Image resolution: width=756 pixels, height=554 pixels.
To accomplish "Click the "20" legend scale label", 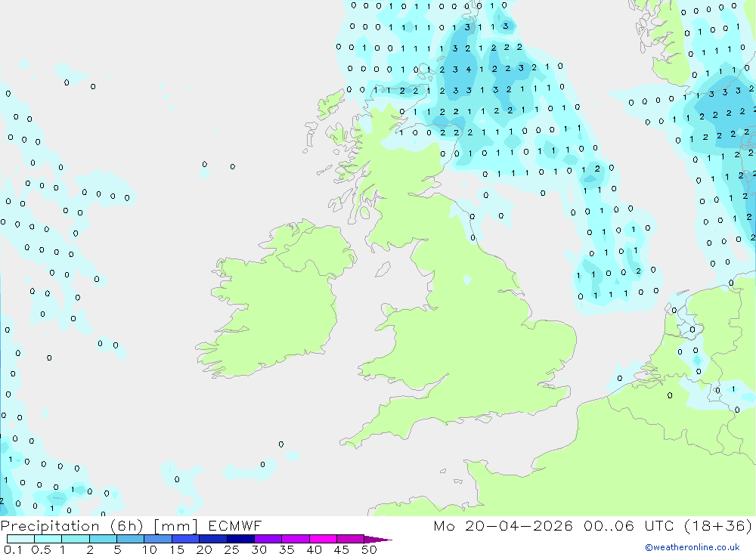I will tap(204, 549).
